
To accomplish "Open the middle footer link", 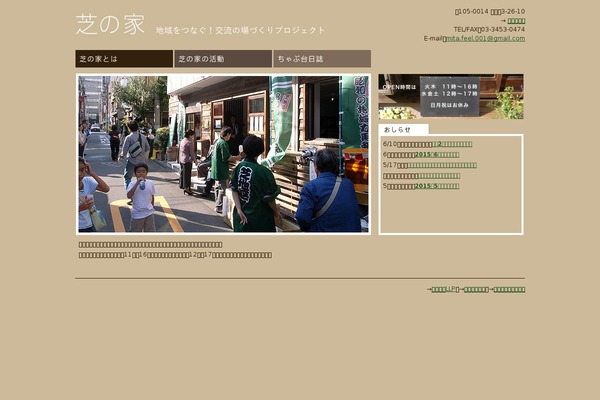I will (476, 289).
